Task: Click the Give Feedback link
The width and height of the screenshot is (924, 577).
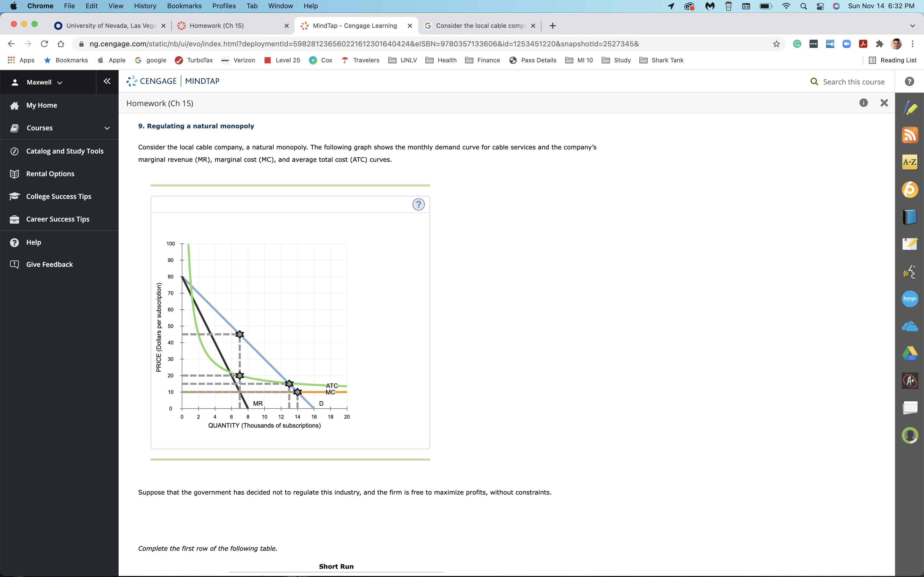Action: click(x=49, y=264)
